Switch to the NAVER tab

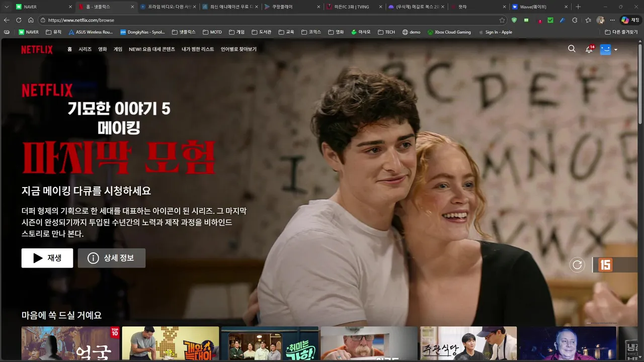click(43, 7)
